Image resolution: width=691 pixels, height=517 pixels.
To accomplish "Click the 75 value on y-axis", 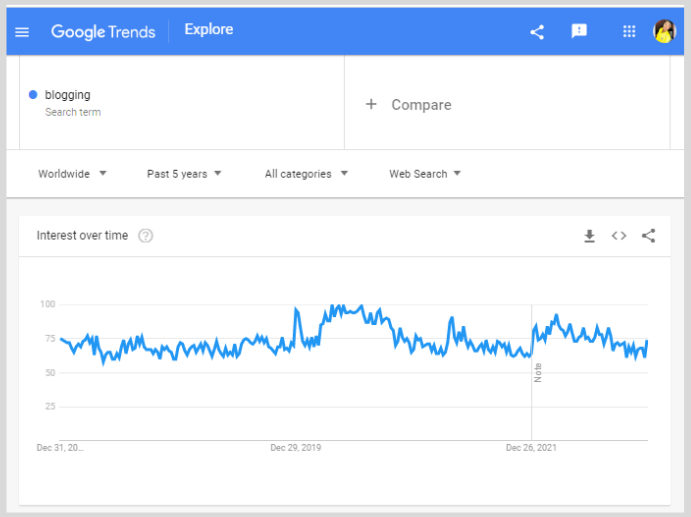I will click(x=50, y=338).
